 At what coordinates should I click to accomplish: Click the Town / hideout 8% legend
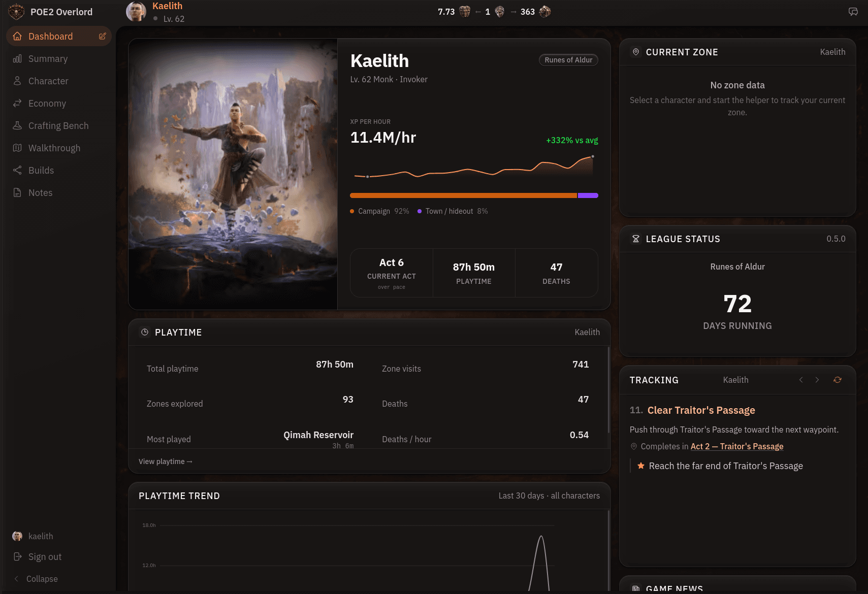click(x=453, y=211)
